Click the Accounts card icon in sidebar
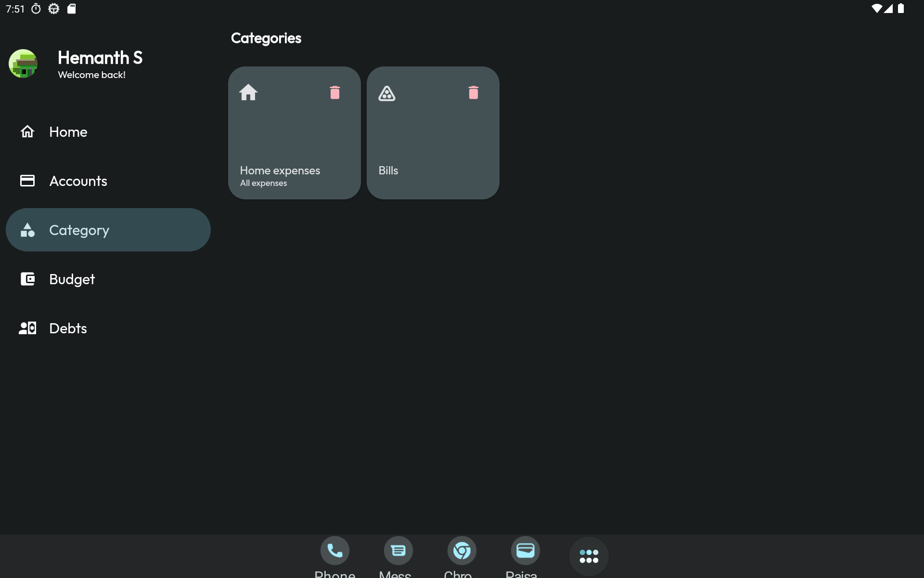924x578 pixels. [27, 181]
